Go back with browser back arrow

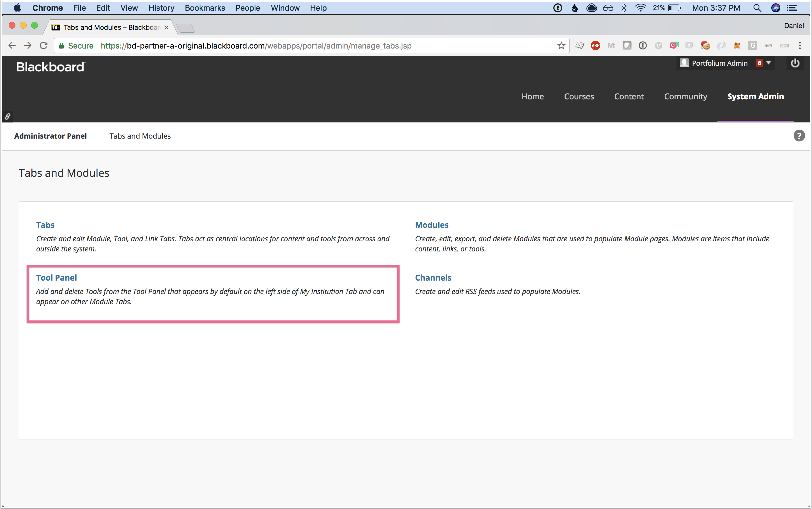(12, 45)
